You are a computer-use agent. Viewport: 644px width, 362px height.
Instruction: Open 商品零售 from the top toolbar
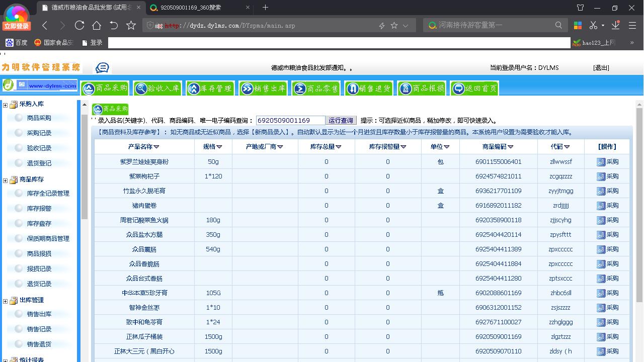pos(316,87)
